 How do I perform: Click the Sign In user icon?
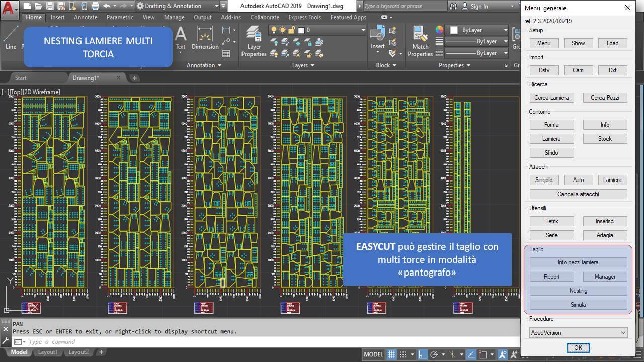465,6
